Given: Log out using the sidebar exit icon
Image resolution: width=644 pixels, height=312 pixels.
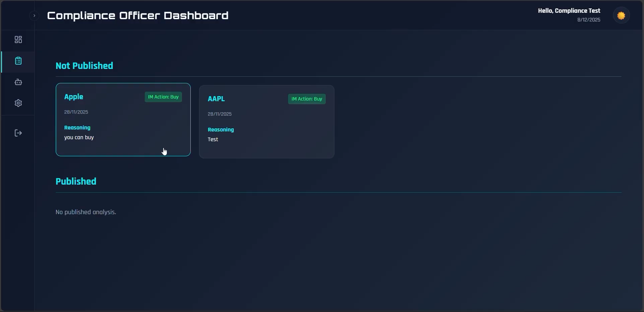Looking at the screenshot, I should point(18,133).
